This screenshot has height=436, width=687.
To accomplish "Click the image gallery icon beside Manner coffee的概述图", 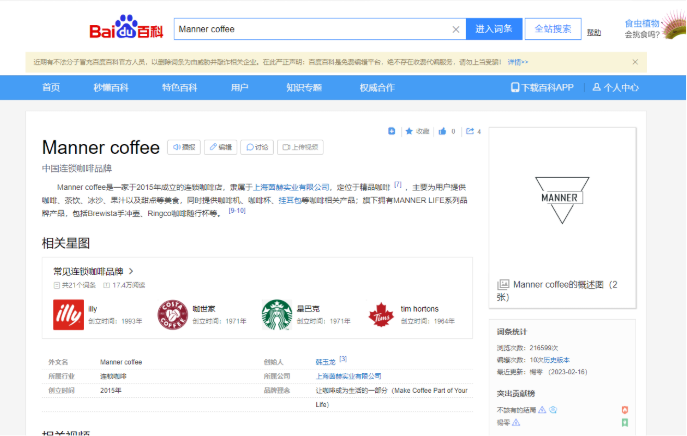I will tap(503, 284).
